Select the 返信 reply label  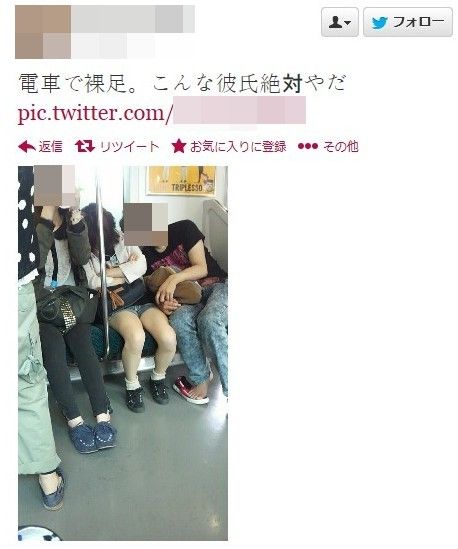[50, 146]
